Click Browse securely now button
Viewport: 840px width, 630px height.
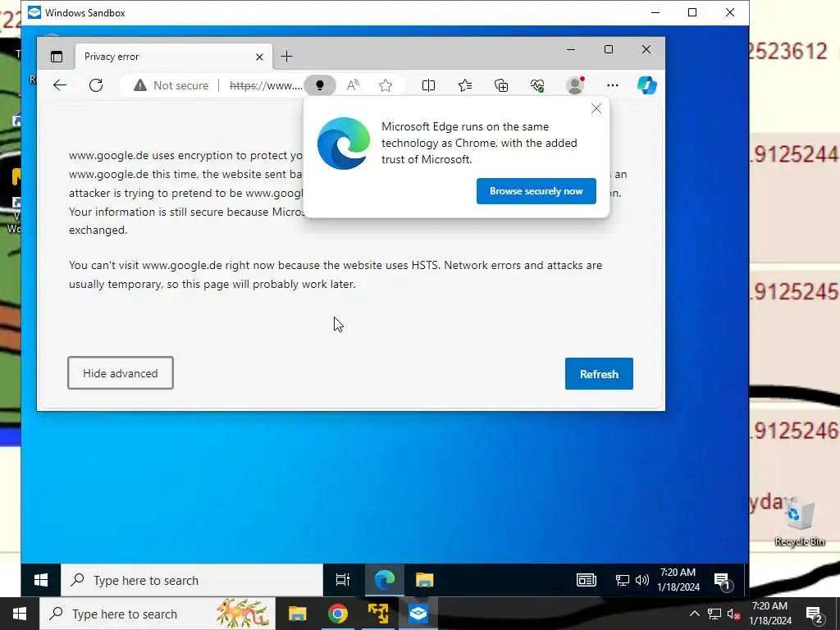pos(536,191)
